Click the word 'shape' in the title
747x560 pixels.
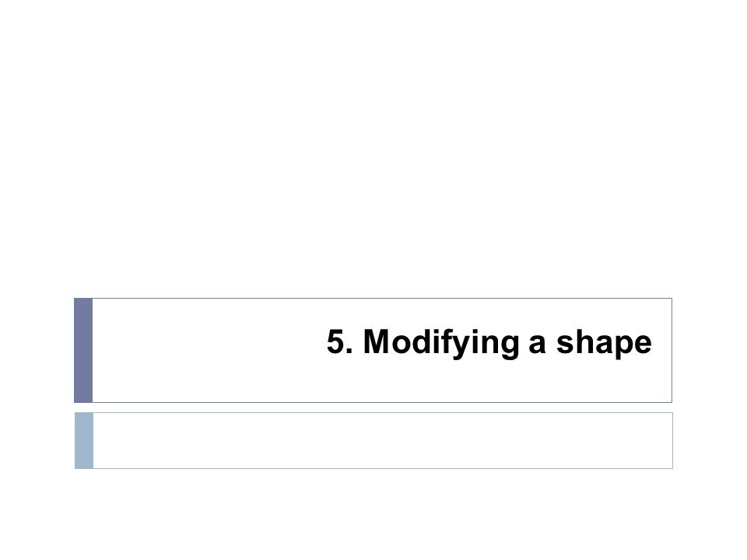[604, 342]
